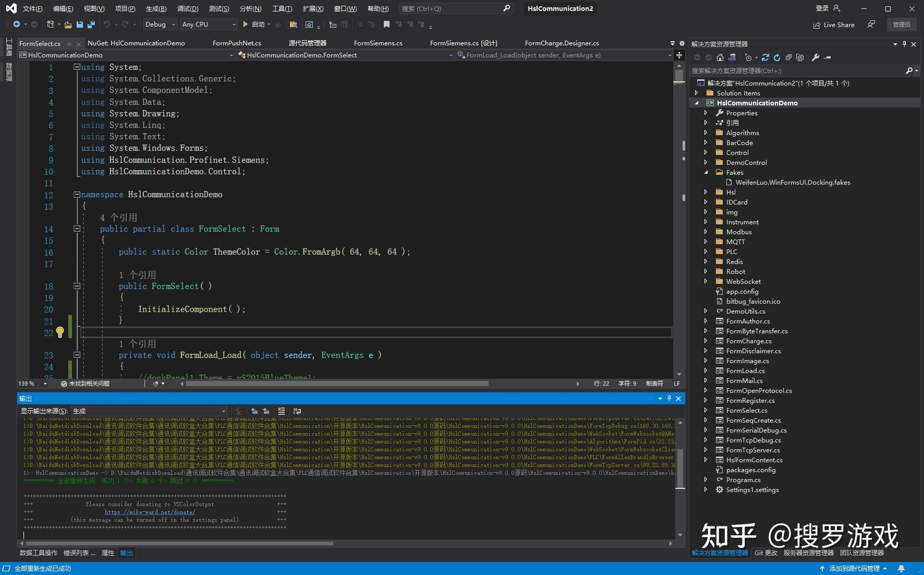
Task: Click the Live Share button
Action: tap(834, 25)
